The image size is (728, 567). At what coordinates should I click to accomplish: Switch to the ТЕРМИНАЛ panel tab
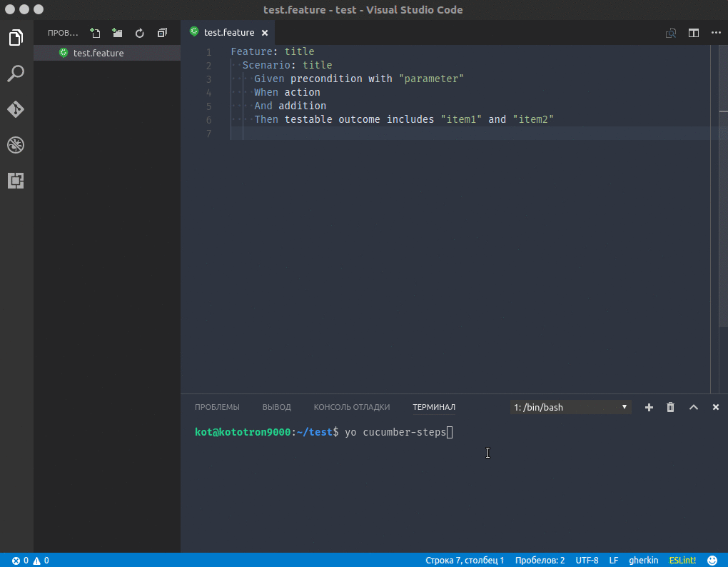point(434,407)
